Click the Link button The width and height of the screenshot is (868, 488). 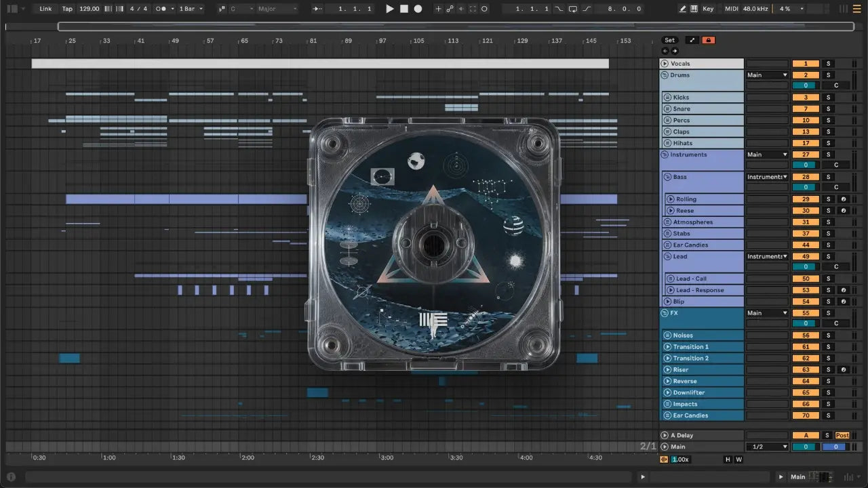(x=45, y=9)
